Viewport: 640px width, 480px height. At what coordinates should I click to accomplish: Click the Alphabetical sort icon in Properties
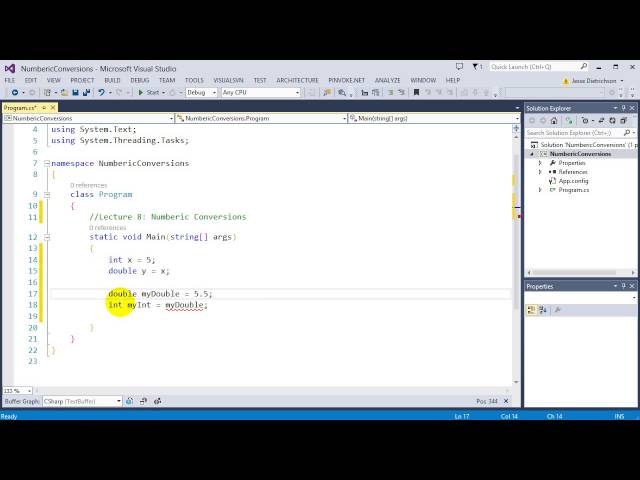(543, 310)
